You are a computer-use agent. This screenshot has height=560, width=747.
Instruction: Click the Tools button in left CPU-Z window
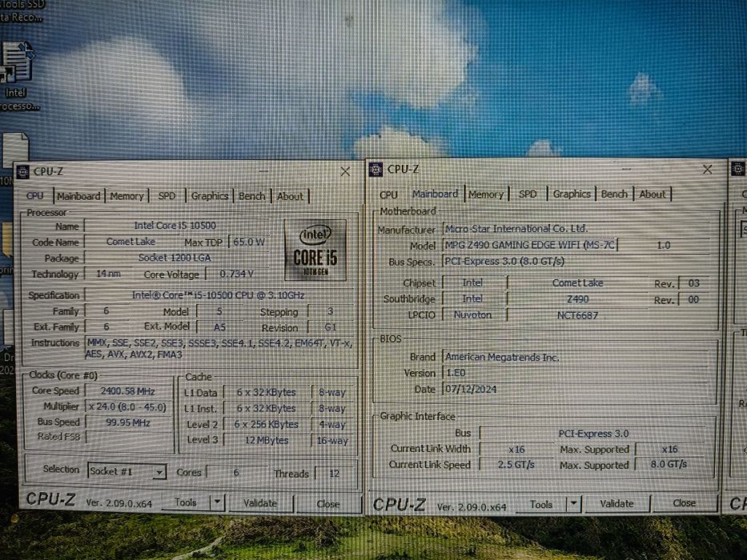pyautogui.click(x=185, y=502)
